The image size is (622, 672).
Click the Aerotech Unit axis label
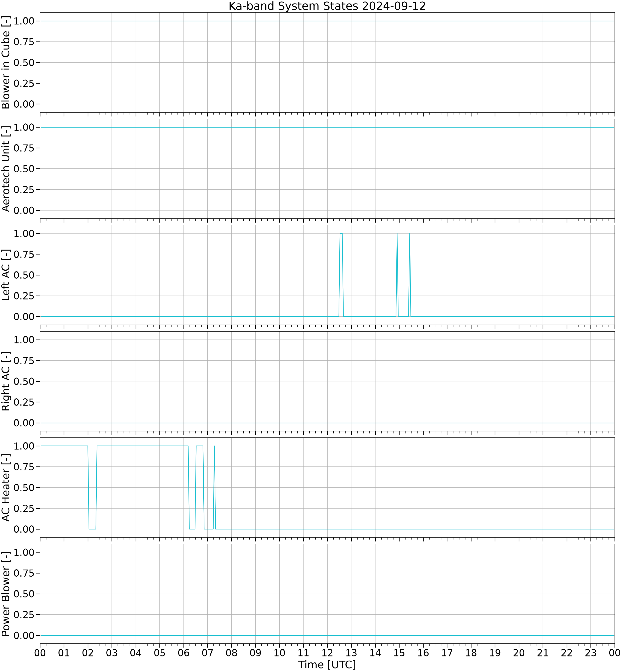tap(6, 169)
